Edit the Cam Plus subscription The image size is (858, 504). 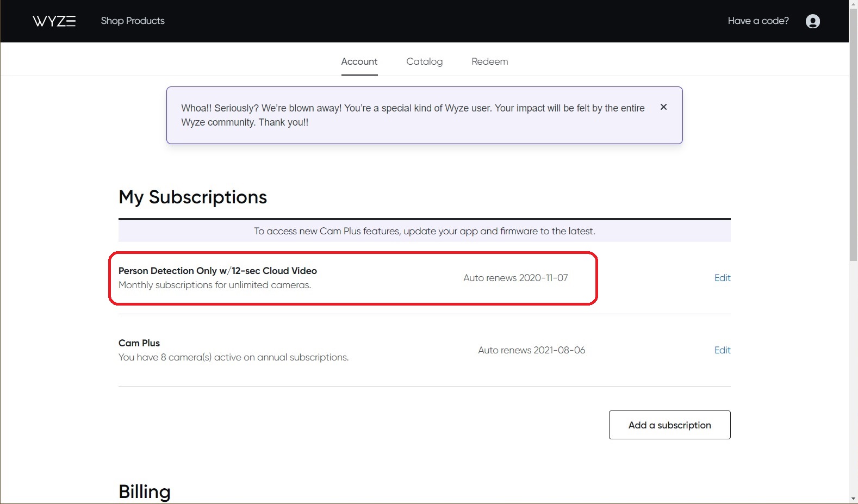click(722, 350)
